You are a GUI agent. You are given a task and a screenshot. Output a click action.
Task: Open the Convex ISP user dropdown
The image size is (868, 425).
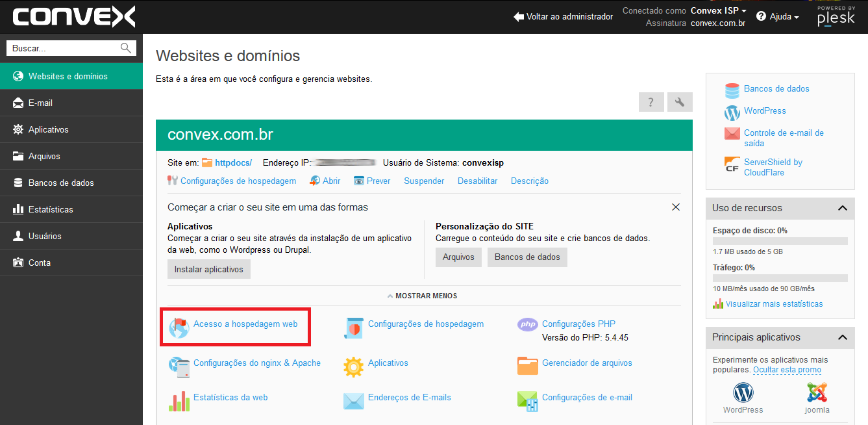click(719, 10)
